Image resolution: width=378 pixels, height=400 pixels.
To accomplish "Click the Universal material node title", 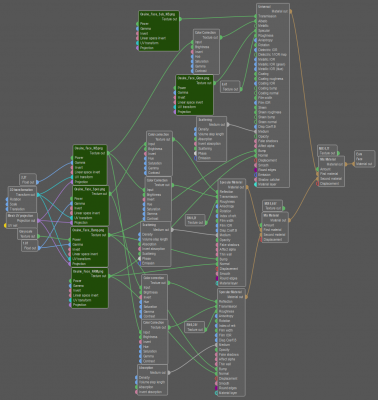I will tap(264, 6).
